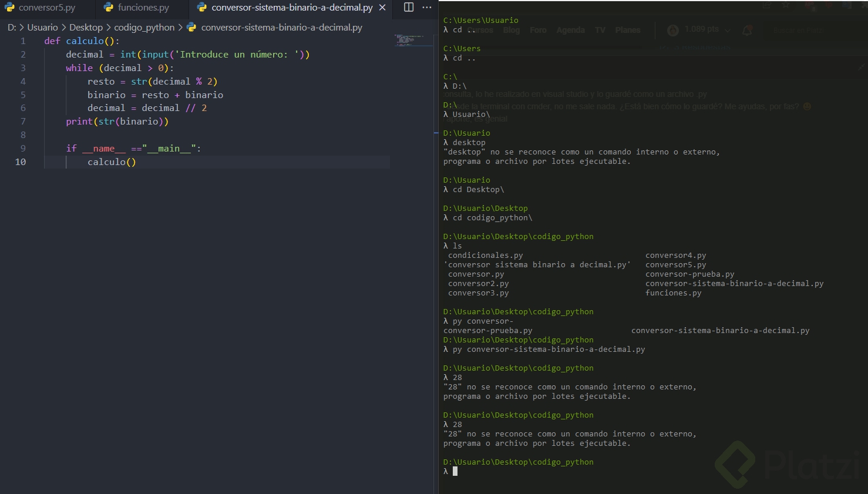Click the Platzi user avatar icon
Viewport: 868px width, 494px height.
click(673, 30)
